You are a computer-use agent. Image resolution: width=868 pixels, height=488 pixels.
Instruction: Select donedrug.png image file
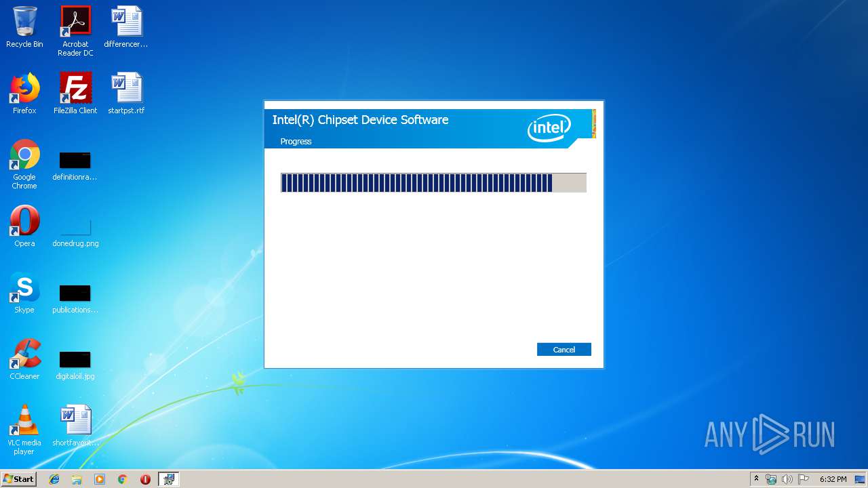point(75,231)
